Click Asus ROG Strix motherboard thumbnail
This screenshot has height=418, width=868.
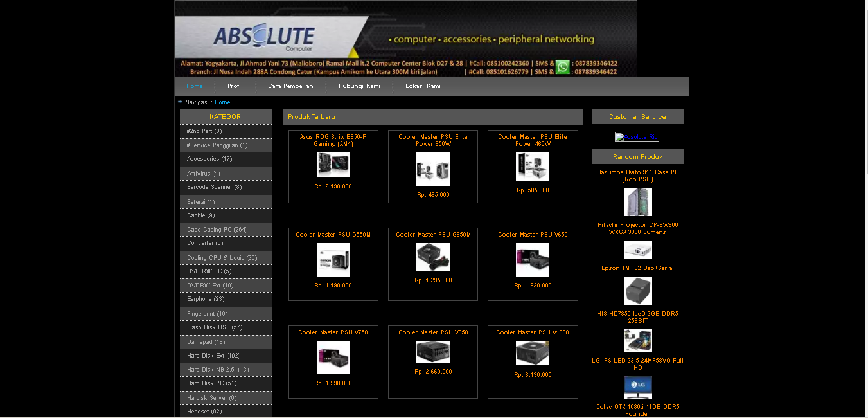333,165
